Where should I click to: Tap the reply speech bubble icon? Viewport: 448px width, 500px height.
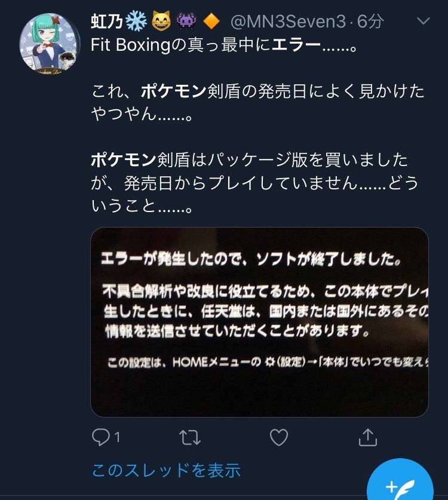(101, 437)
